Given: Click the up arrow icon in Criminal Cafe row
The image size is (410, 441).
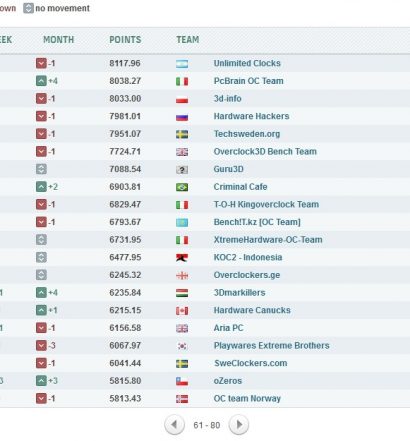Looking at the screenshot, I should pos(41,187).
